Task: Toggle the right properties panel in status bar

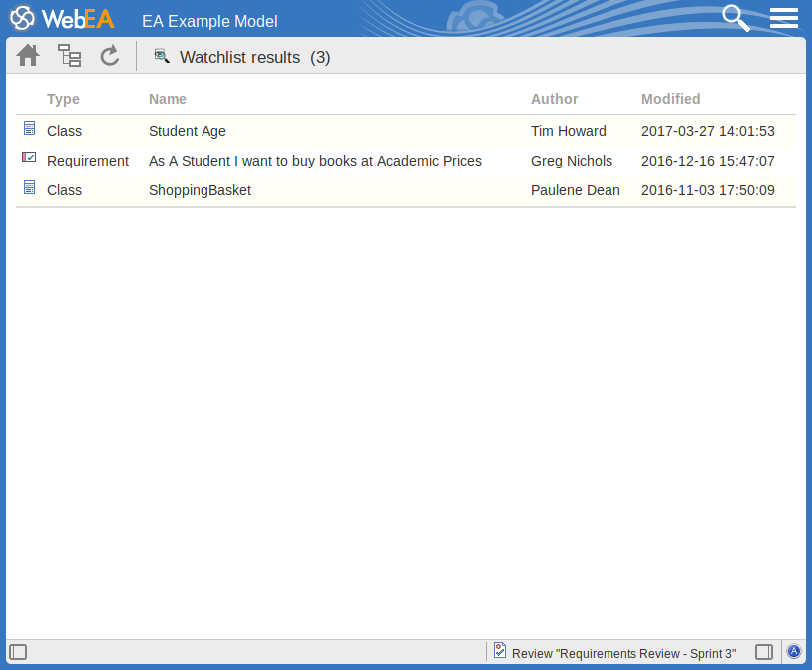Action: click(764, 652)
